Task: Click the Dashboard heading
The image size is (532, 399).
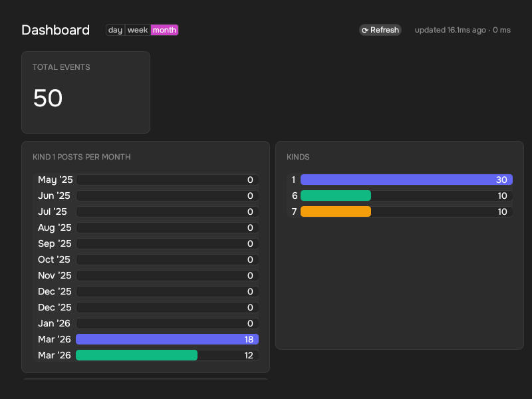Action: tap(55, 30)
